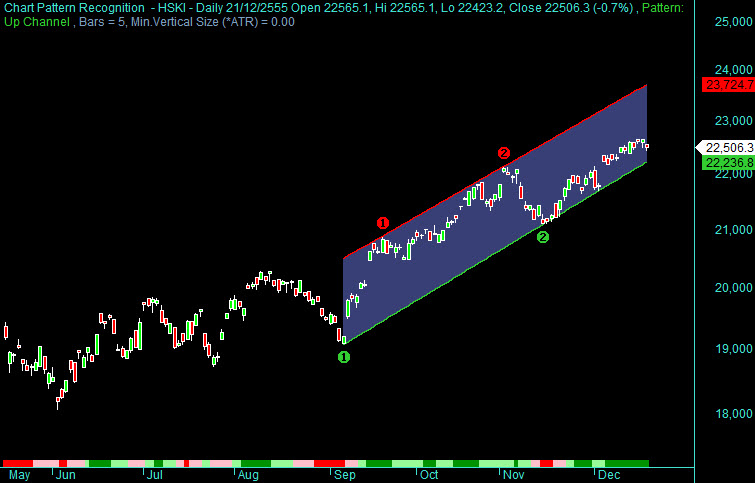Image resolution: width=755 pixels, height=483 pixels.
Task: Click the Jul label on date axis
Action: tap(155, 475)
